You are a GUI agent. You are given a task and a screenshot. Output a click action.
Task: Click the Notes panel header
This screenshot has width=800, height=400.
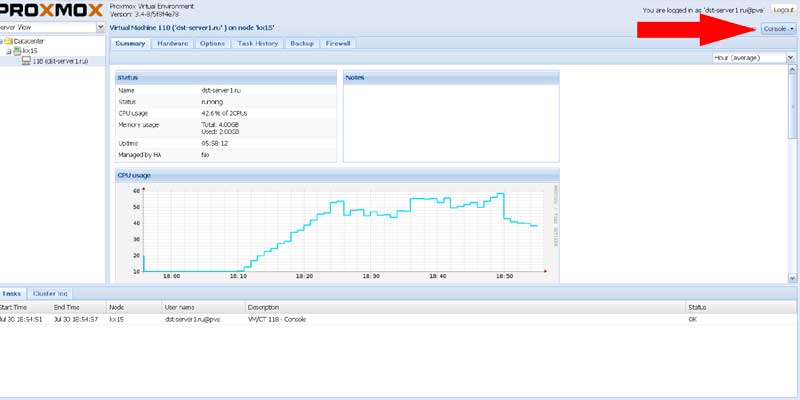451,78
